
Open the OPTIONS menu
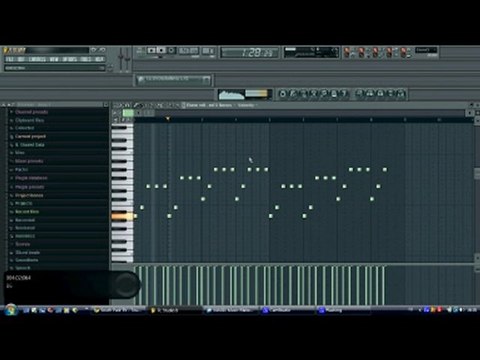(x=70, y=60)
